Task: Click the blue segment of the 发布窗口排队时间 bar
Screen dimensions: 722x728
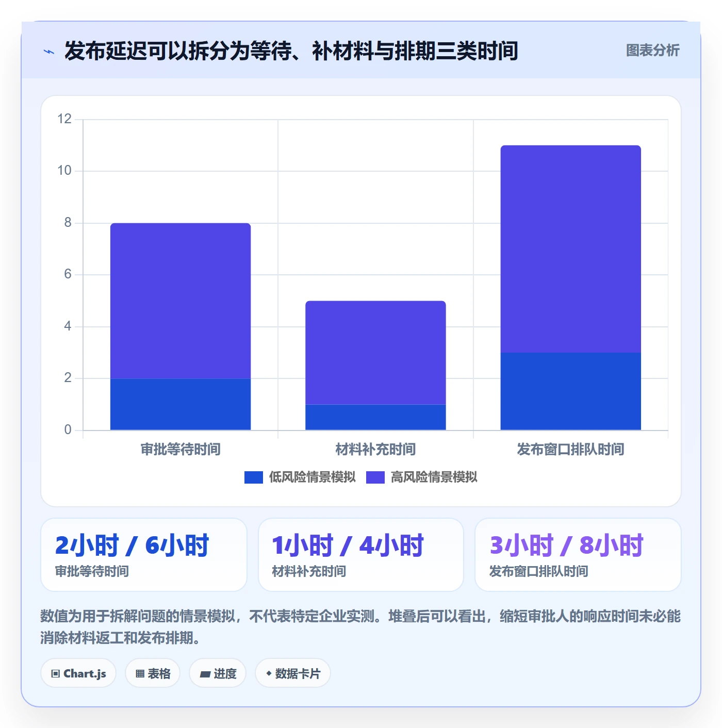Action: click(570, 391)
